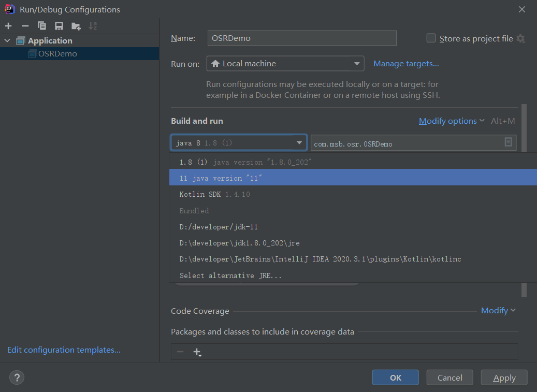
Task: Open the Store as project file gear settings
Action: (x=520, y=38)
